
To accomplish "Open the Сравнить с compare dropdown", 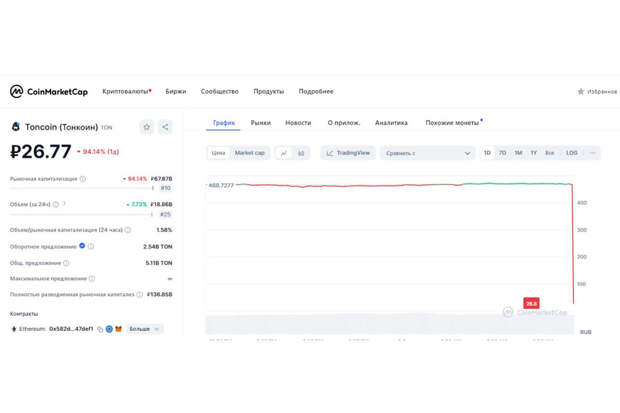I will [x=427, y=153].
